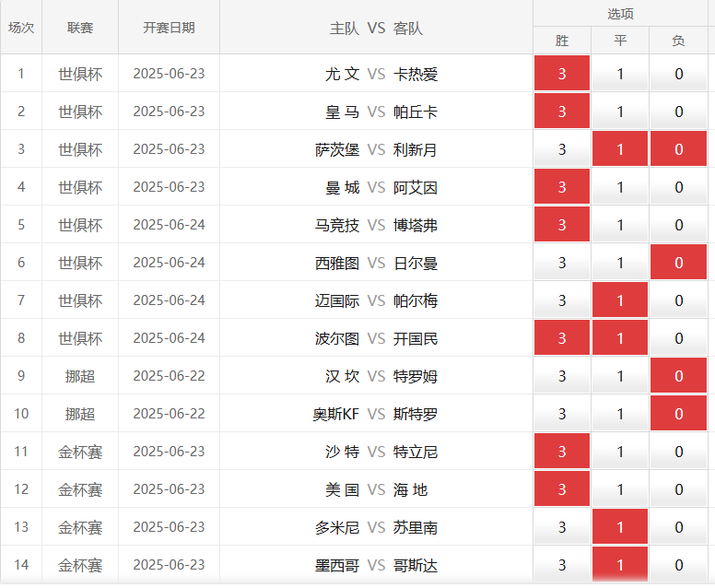715x588 pixels.
Task: Toggle draw option 1 for 皇马 VS 帕丘卡
Action: [620, 112]
